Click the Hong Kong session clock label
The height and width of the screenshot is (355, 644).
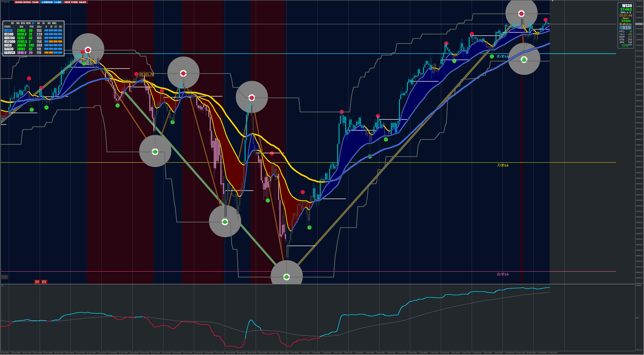(x=27, y=2)
